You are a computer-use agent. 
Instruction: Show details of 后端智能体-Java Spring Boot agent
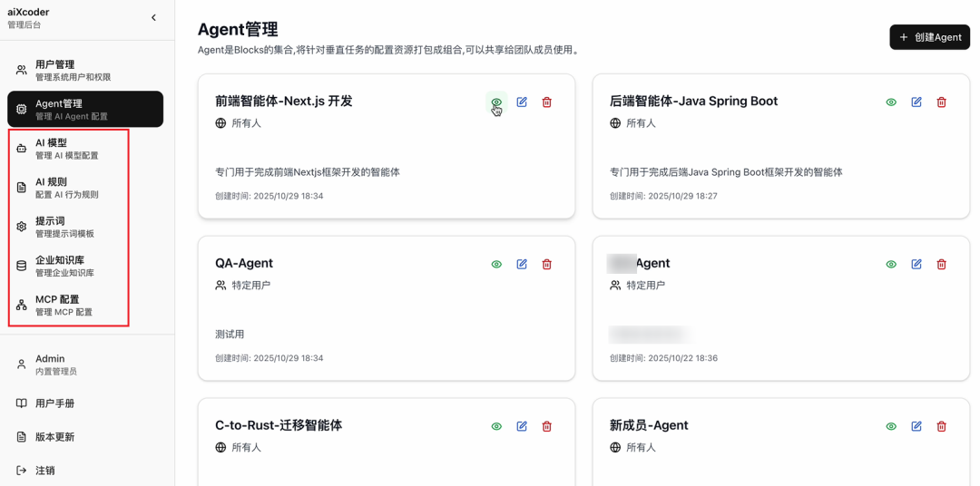point(891,102)
